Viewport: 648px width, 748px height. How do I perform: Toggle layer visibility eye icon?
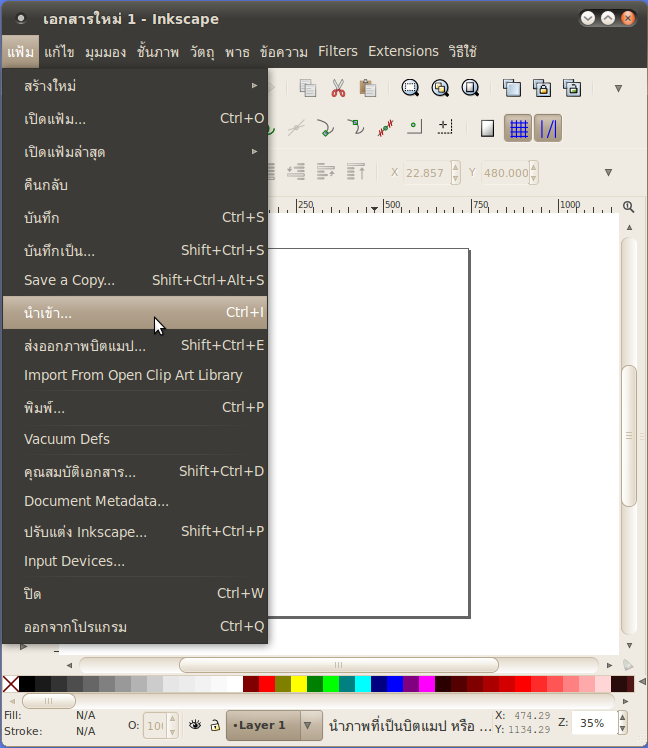(x=195, y=725)
